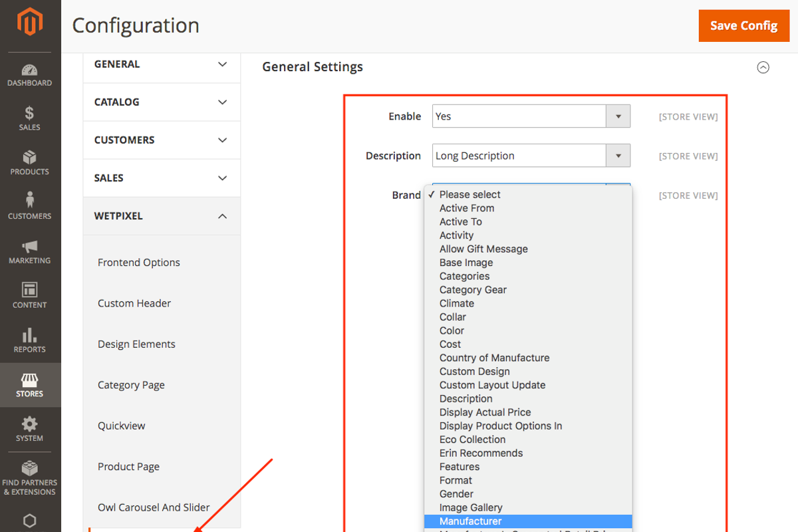
Task: Select Climate option in Brand list
Action: click(528, 303)
